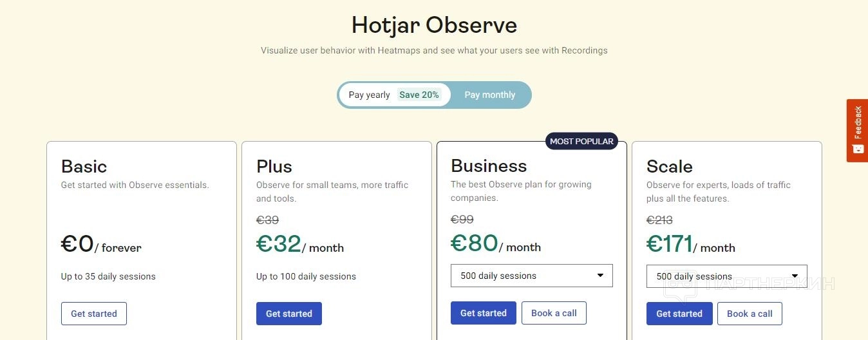Click Get started under Plus plan

click(289, 314)
